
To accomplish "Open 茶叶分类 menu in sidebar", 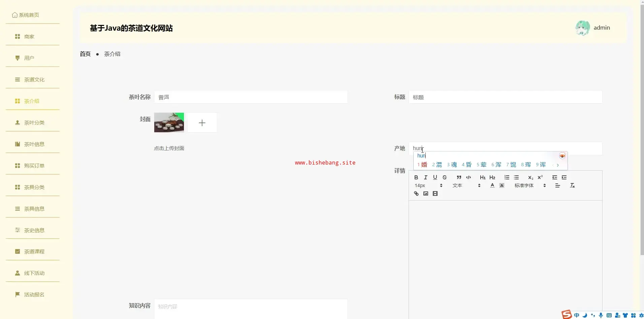I will coord(33,122).
